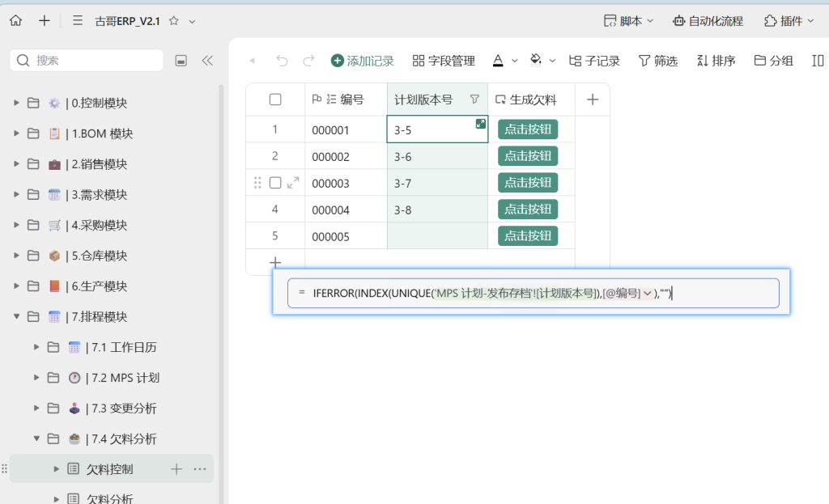Click the font color A icon
Image resolution: width=829 pixels, height=504 pixels.
point(498,61)
